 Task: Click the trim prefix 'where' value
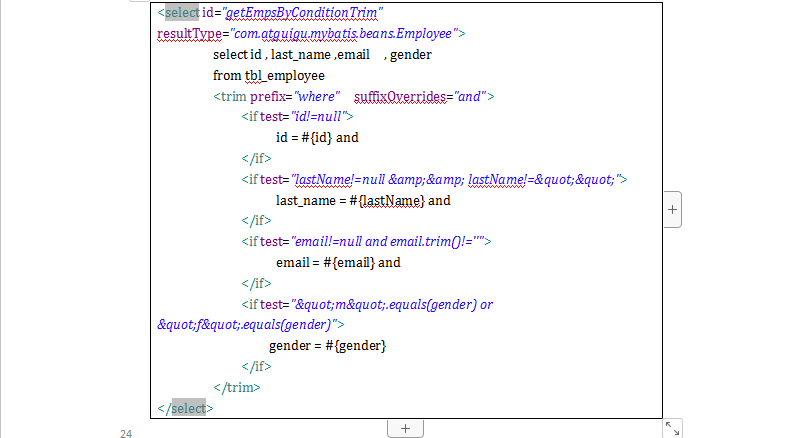pos(317,97)
